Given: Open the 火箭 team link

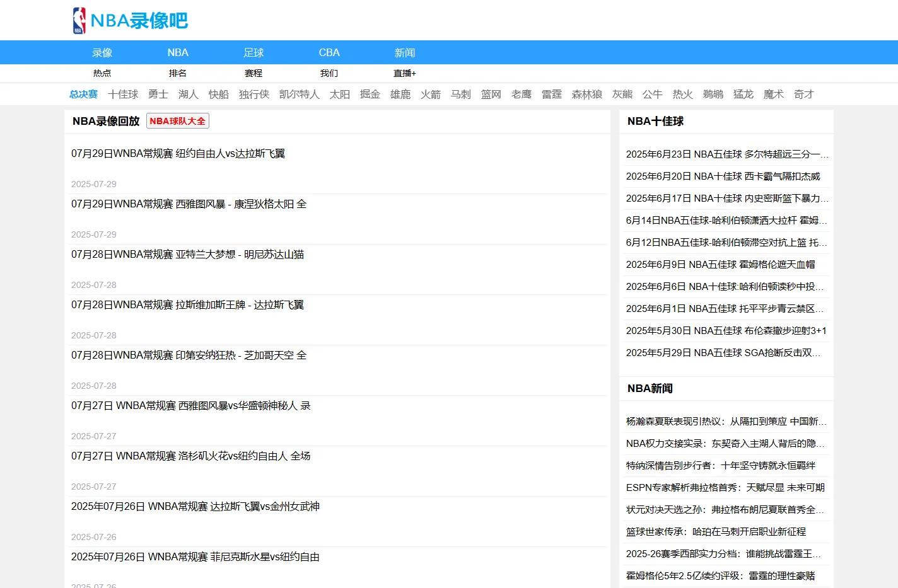Looking at the screenshot, I should click(x=431, y=95).
